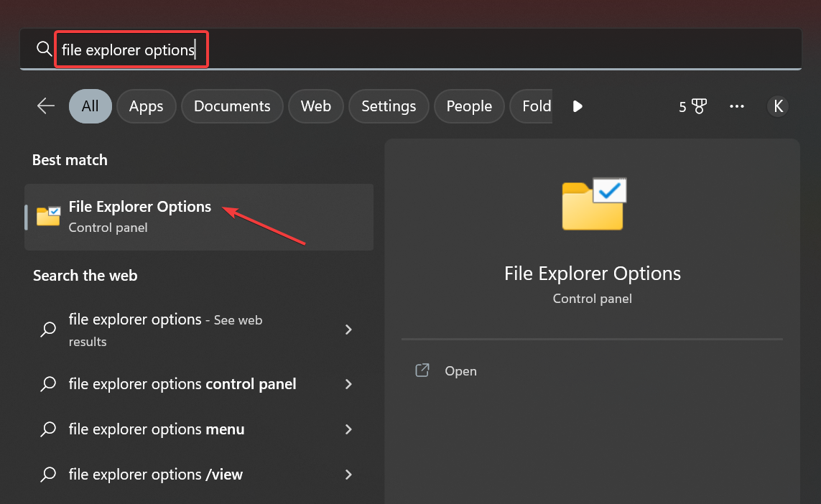
Task: Switch to the Web filter
Action: point(316,106)
